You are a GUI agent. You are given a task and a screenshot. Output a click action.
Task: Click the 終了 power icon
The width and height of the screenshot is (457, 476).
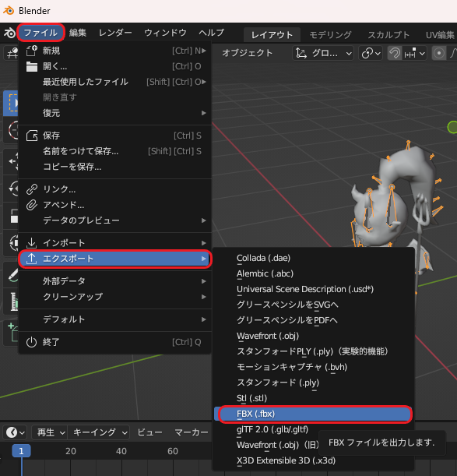(x=32, y=342)
